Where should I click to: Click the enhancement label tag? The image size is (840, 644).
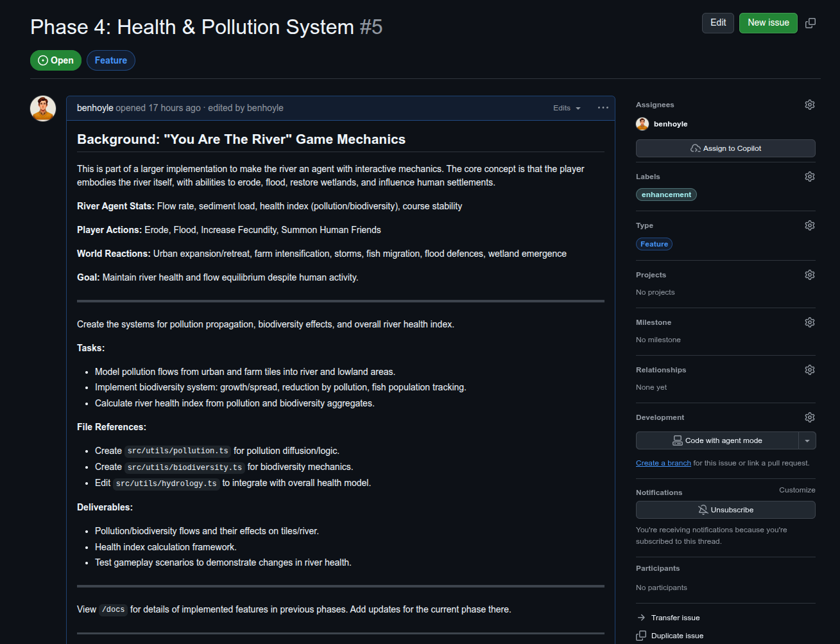point(666,195)
